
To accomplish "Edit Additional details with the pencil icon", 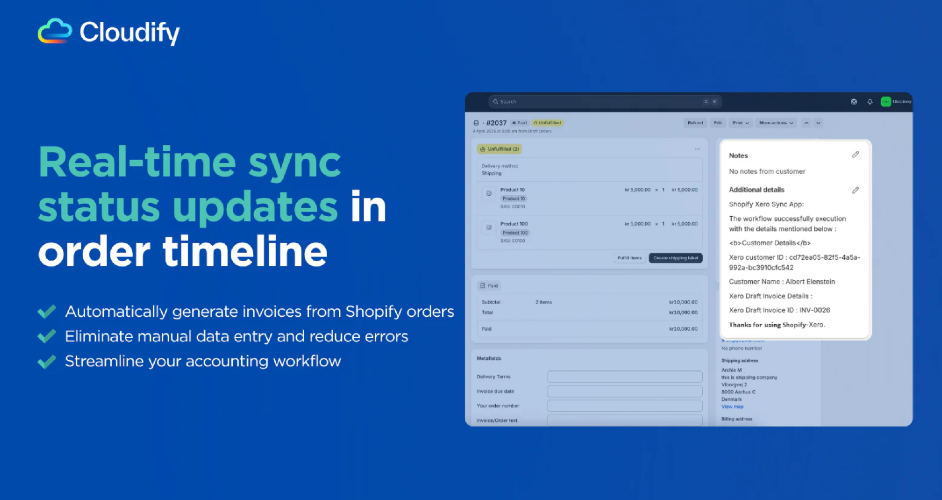I will [855, 190].
